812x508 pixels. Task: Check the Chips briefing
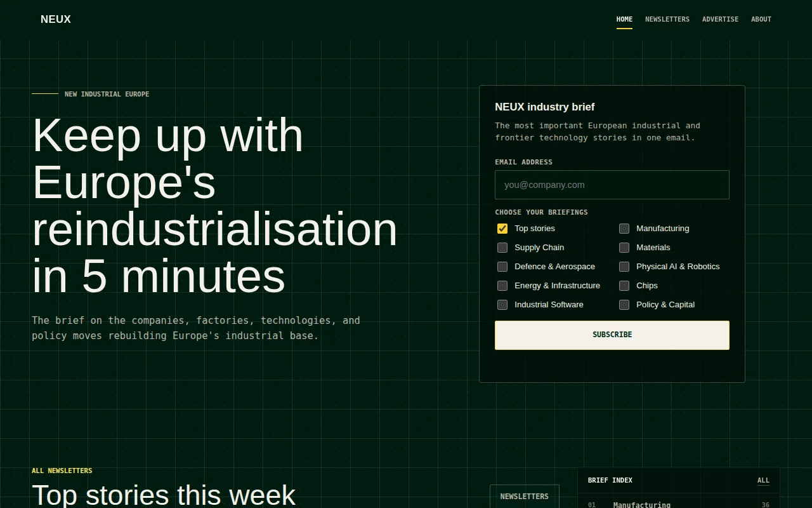pyautogui.click(x=624, y=286)
